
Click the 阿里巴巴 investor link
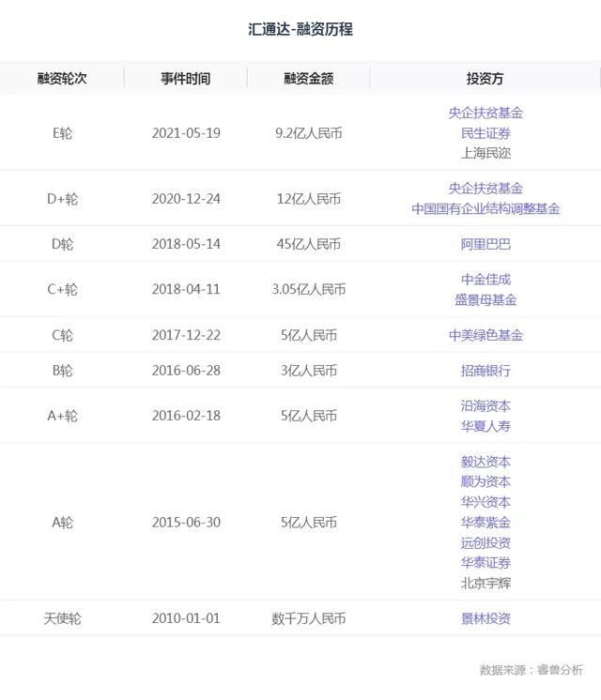point(485,244)
